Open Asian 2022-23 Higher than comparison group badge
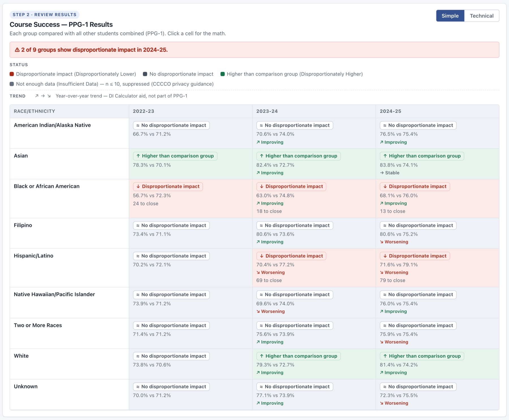The height and width of the screenshot is (420, 509). (x=175, y=156)
